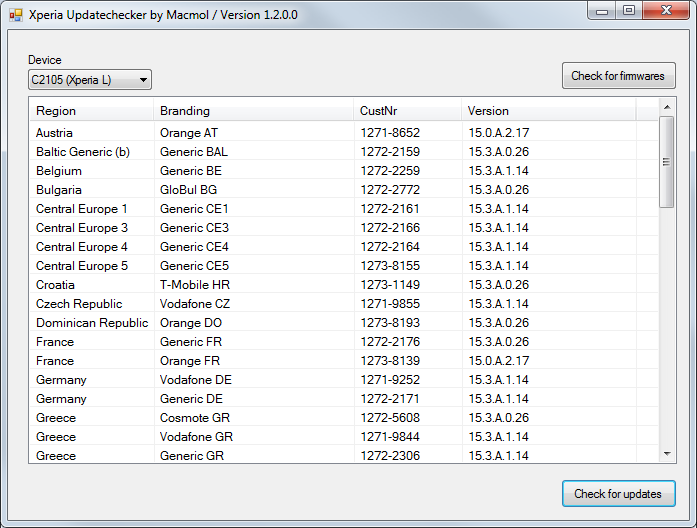Select the Central Europe 3 row

point(344,228)
